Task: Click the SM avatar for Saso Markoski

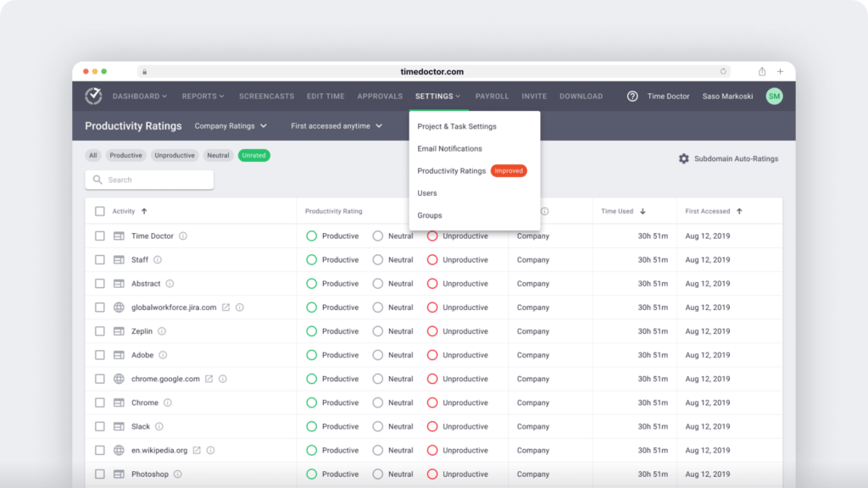Action: 773,96
